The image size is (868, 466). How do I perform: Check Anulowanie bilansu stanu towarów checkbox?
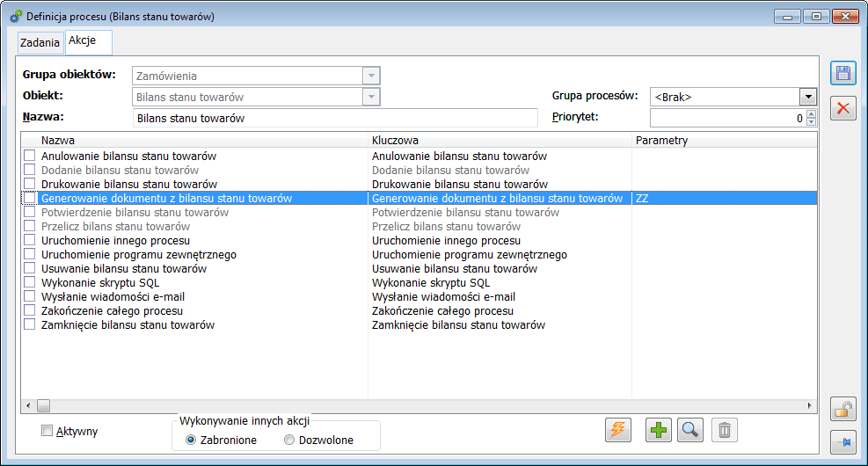click(x=29, y=156)
